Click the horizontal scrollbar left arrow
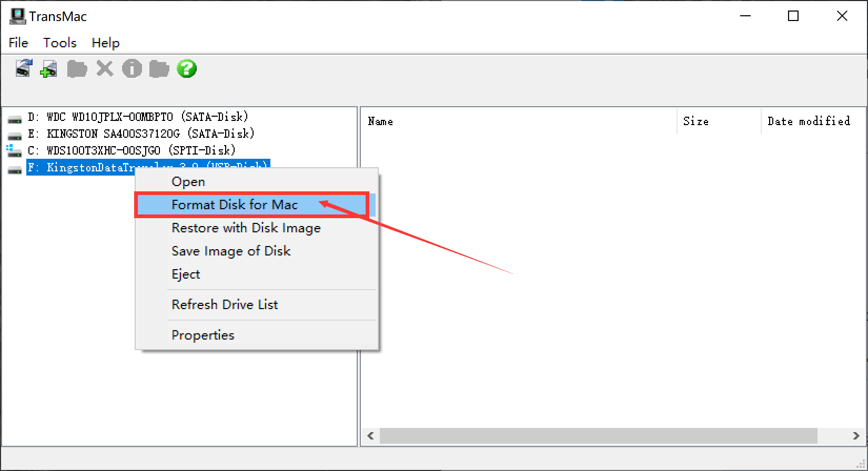 [x=371, y=436]
